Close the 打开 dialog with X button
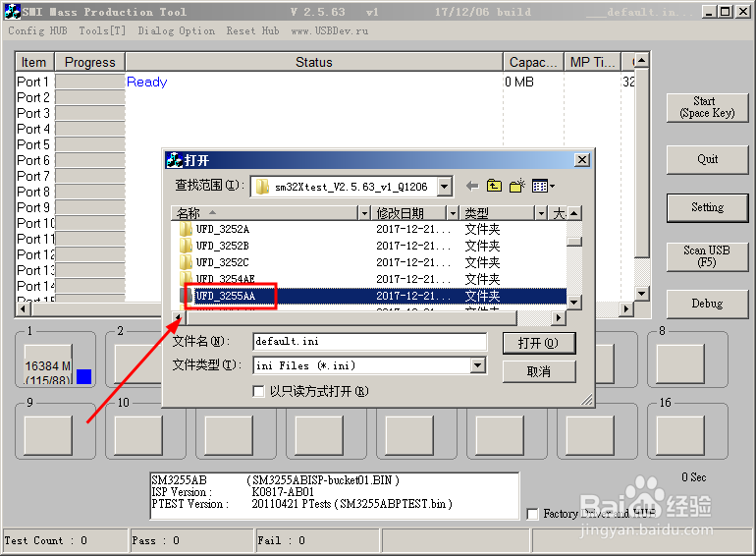The image size is (756, 556). (x=582, y=159)
